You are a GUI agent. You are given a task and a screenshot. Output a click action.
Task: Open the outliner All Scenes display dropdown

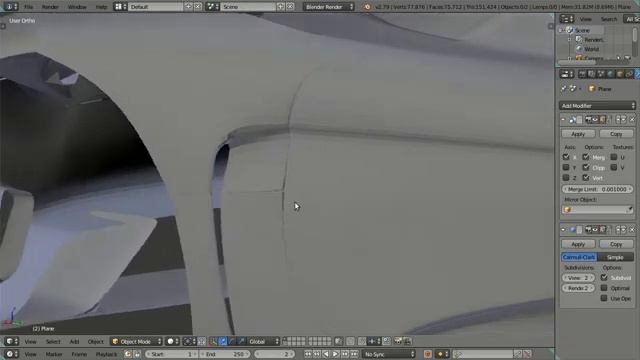631,19
